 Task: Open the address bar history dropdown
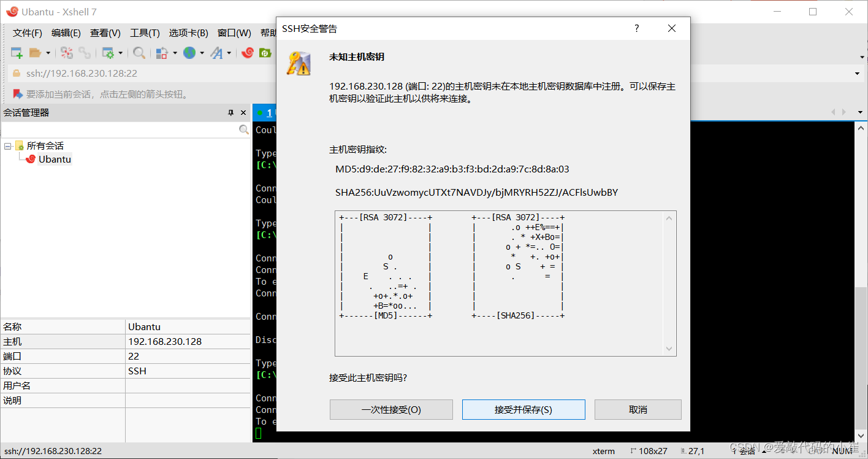click(857, 74)
